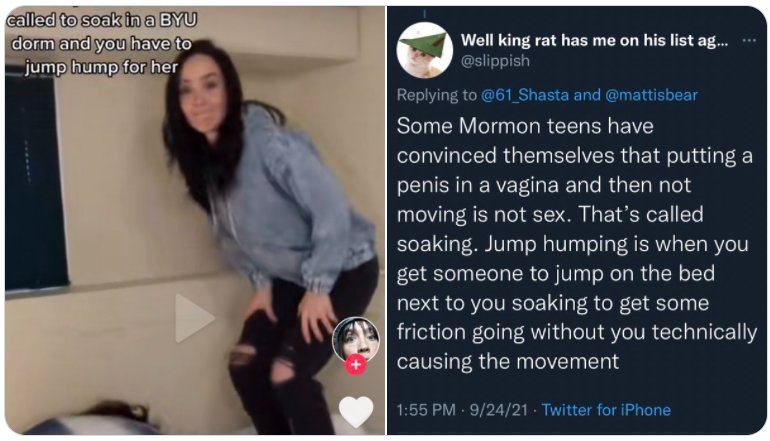Like the video using the white heart icon
770x441 pixels.
356,412
